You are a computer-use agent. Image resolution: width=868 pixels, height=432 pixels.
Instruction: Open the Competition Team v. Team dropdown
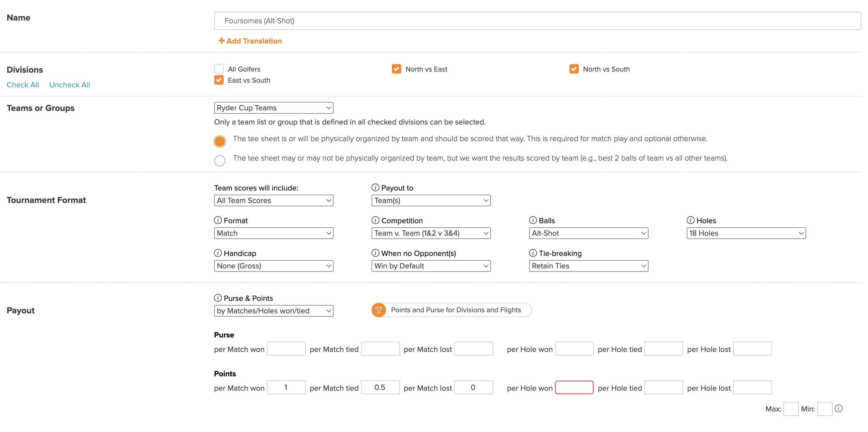point(431,233)
